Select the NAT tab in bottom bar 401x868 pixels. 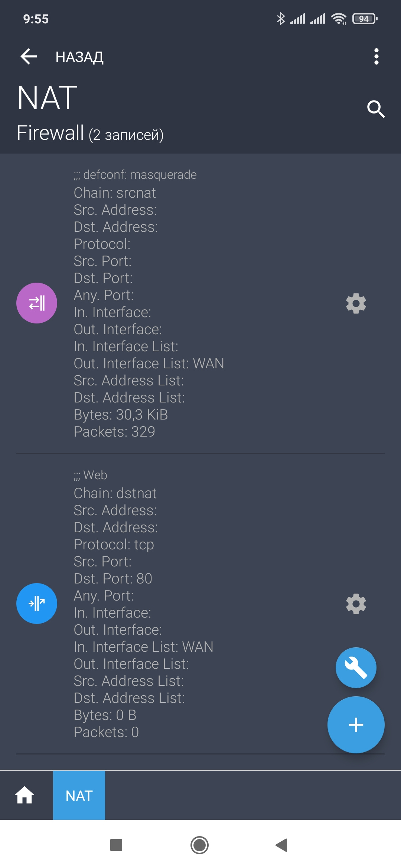click(x=79, y=795)
